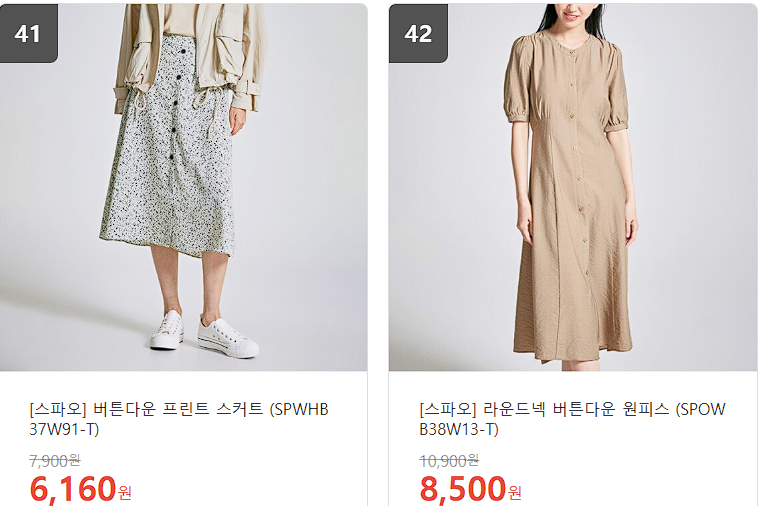Click the beige jacket in product 41 photo

[x=191, y=56]
